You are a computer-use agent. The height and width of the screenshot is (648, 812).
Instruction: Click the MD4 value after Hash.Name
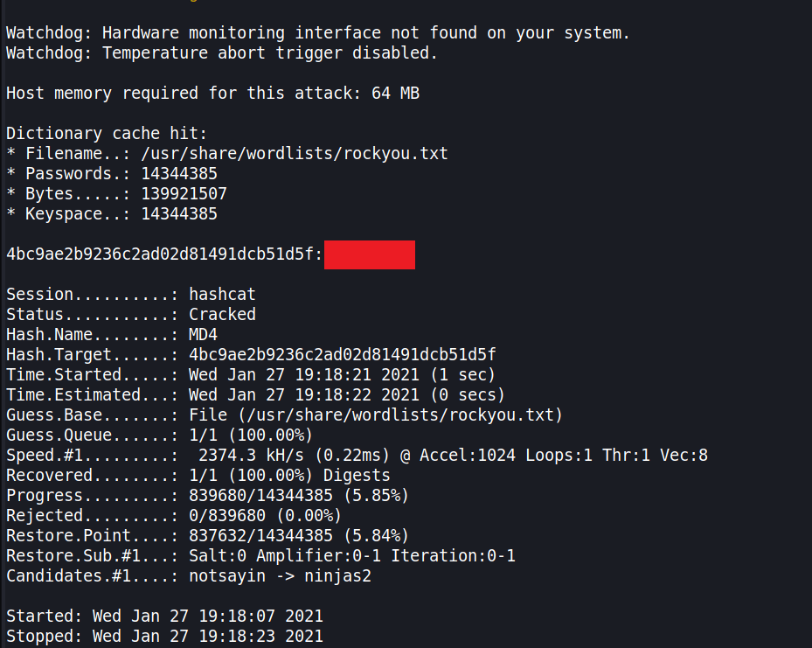(x=203, y=334)
